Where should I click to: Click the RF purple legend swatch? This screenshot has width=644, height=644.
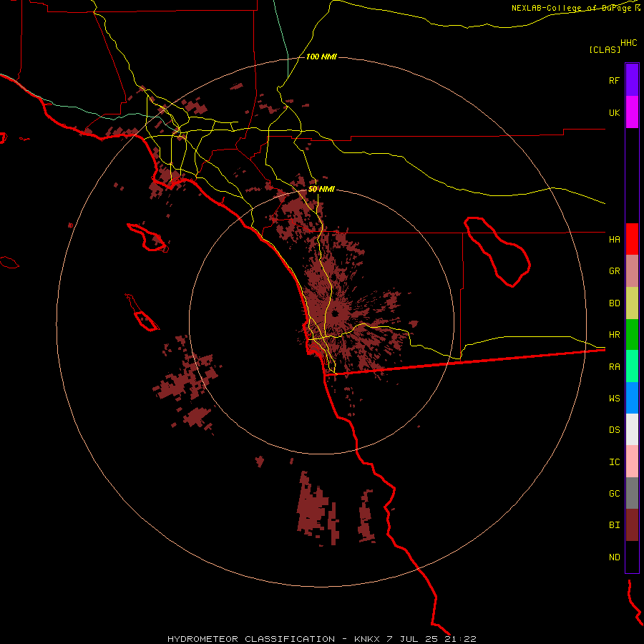tap(632, 79)
